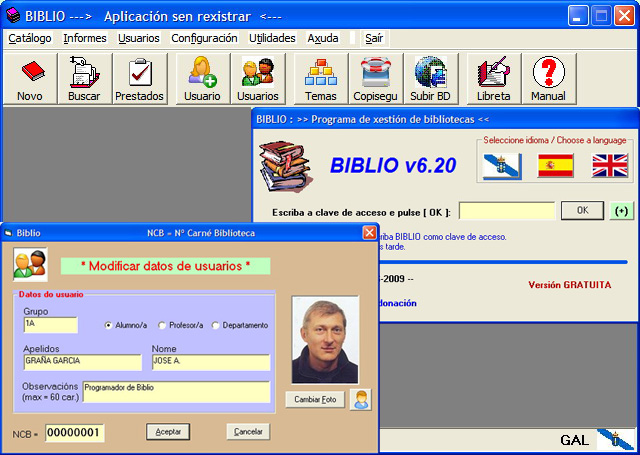640x455 pixels.
Task: Select the Profesor/a radio button
Action: [x=162, y=325]
